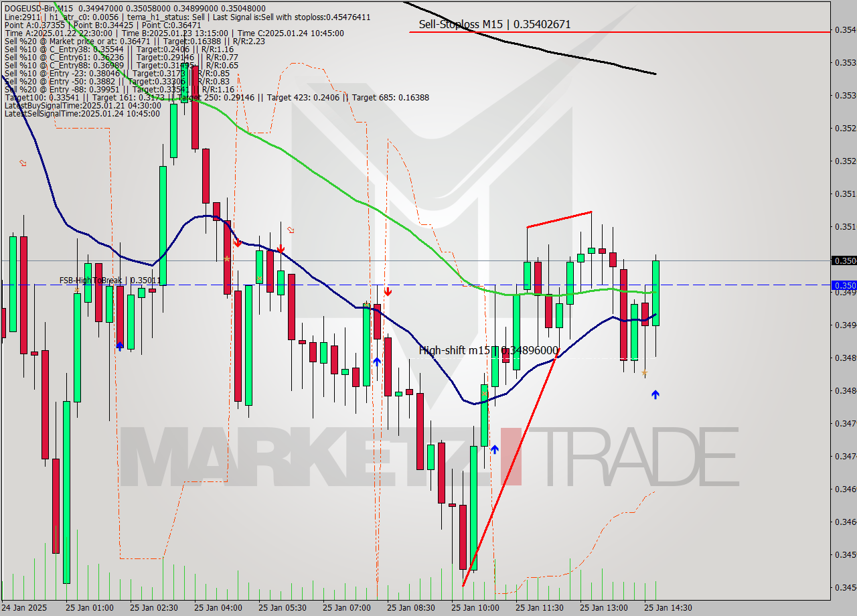Viewport: 857px width, 616px height.
Task: Click the orange star on the 04:00 red candle
Action: coord(227,259)
